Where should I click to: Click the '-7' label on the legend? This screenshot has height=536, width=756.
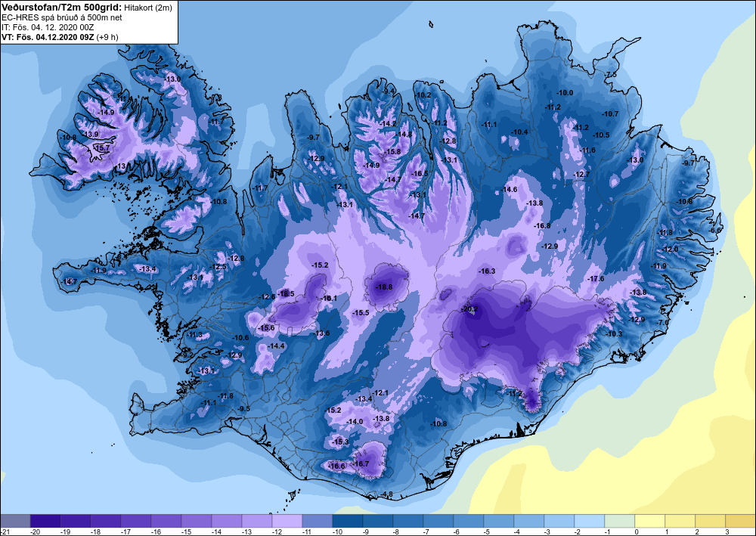425,531
